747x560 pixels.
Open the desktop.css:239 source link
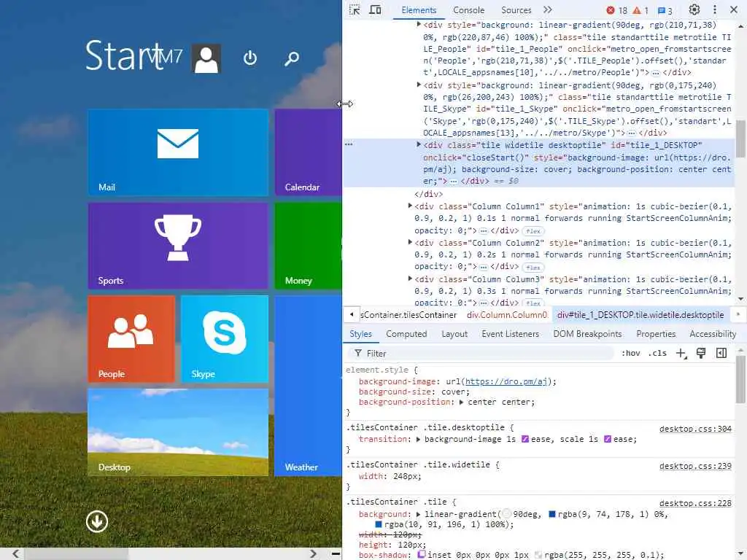tap(695, 466)
